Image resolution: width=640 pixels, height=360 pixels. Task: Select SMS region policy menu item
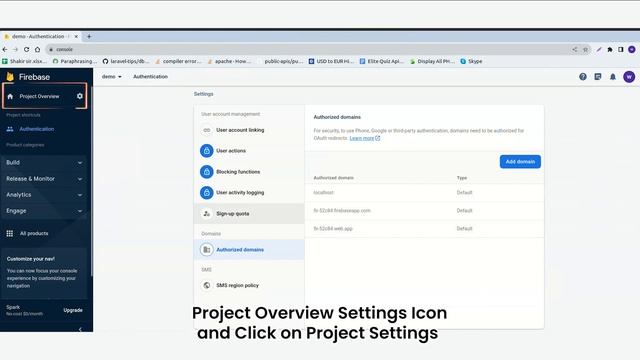coord(249,285)
